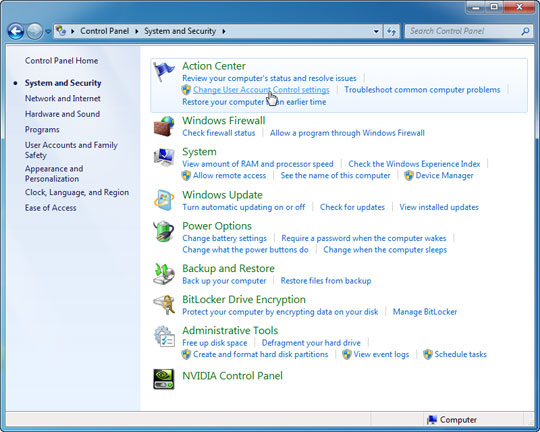Click the Back navigation arrow button
Viewport: 540px width, 432px height.
(16, 31)
